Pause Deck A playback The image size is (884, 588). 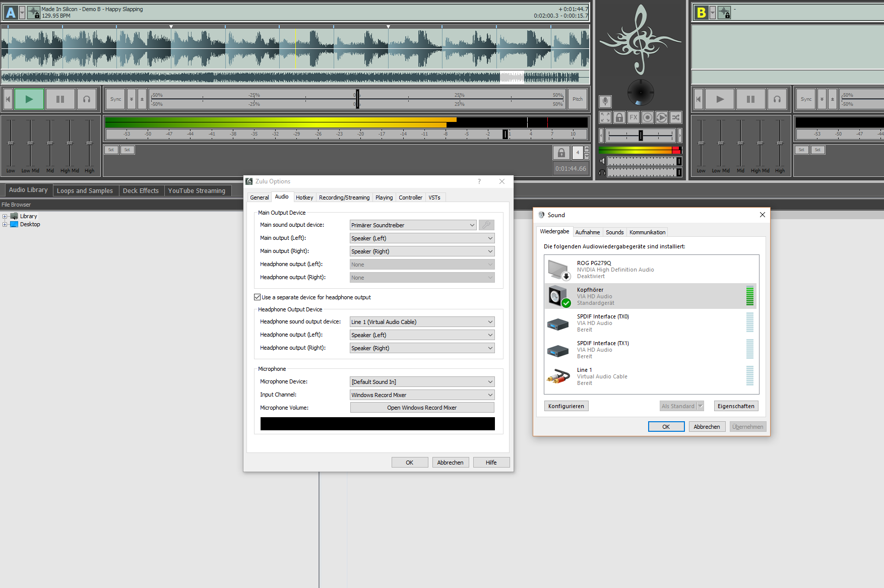(x=60, y=99)
